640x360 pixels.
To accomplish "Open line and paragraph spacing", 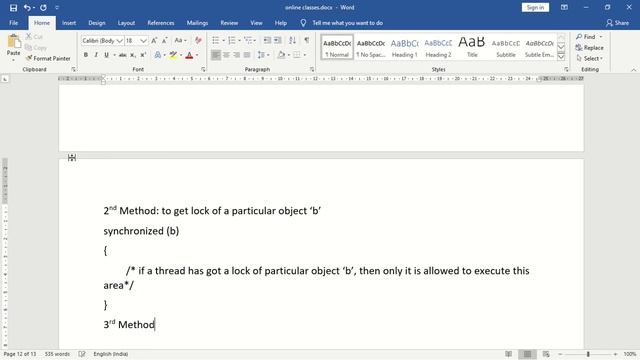I will coord(263,55).
